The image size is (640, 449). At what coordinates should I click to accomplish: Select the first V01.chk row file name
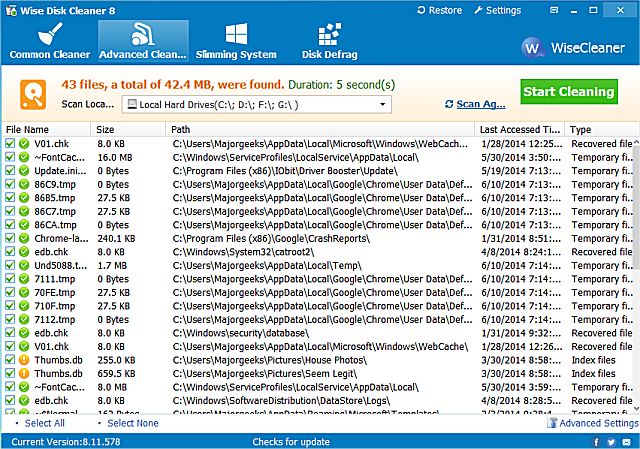pyautogui.click(x=51, y=144)
